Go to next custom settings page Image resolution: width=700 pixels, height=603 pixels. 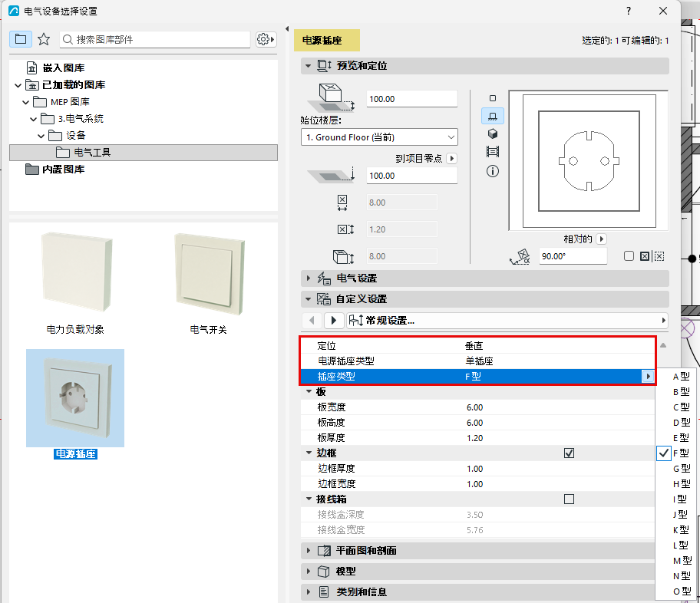[333, 320]
